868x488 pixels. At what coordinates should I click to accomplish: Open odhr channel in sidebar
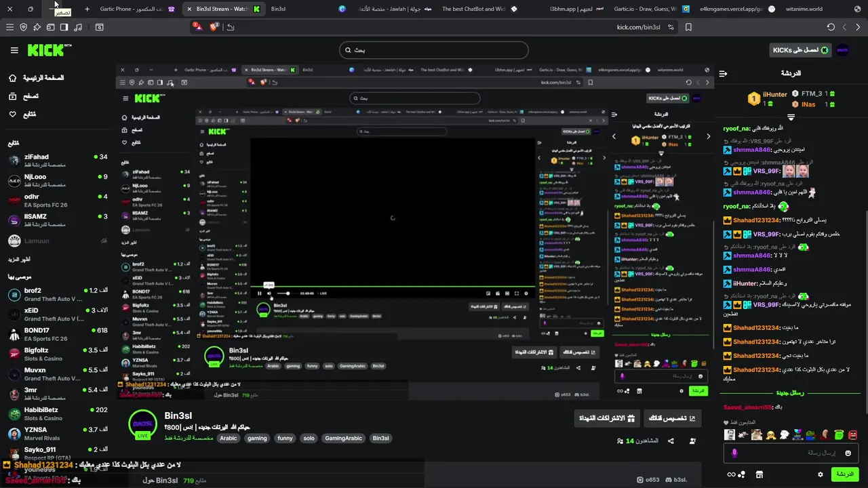coord(57,201)
